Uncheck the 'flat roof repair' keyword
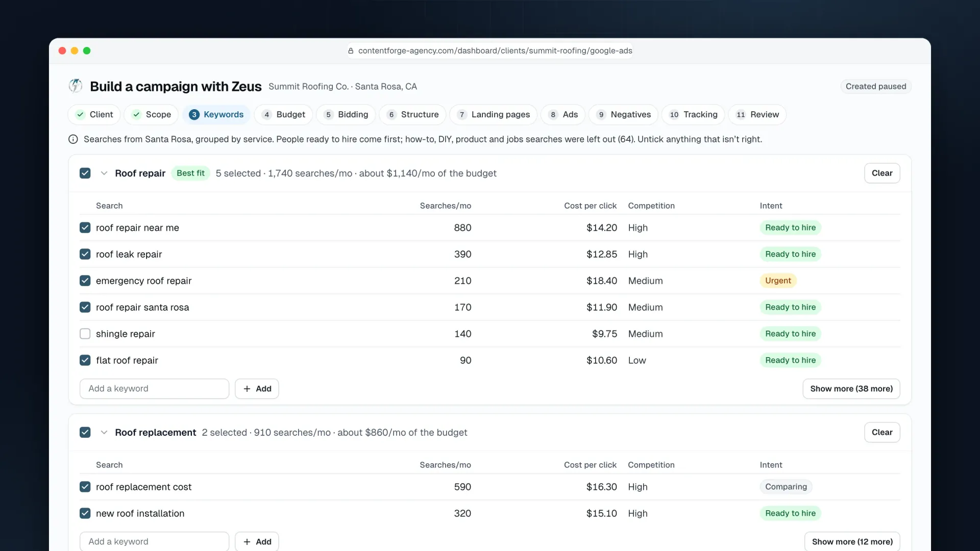980x551 pixels. [x=85, y=360]
